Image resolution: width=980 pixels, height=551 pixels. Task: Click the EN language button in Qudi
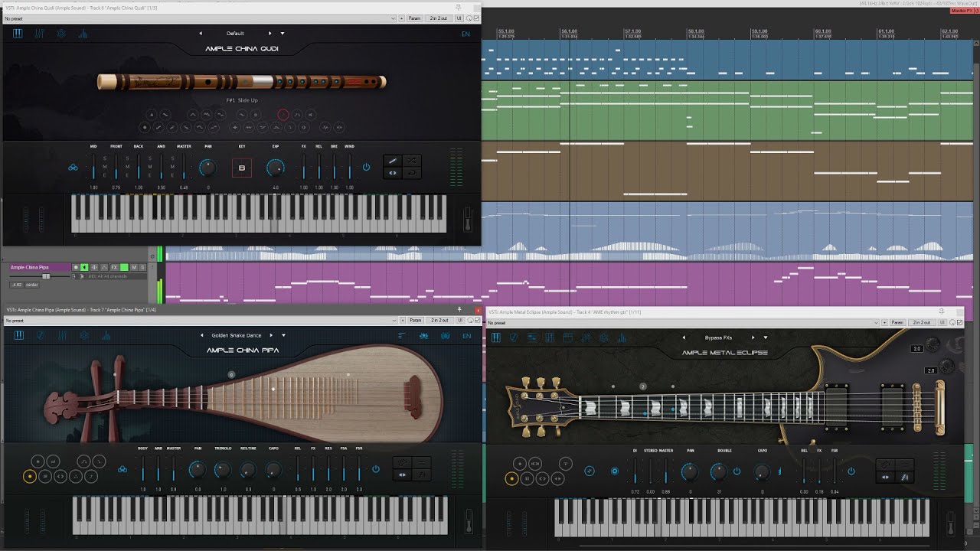pos(465,34)
